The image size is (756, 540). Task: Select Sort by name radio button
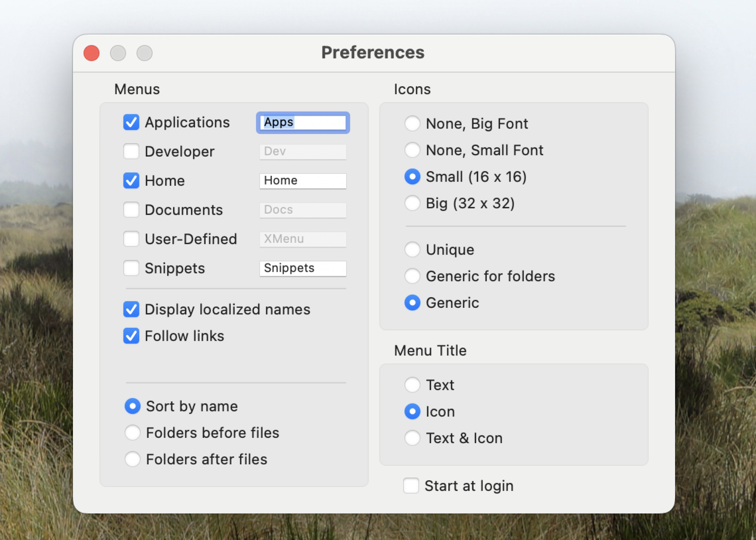(133, 406)
